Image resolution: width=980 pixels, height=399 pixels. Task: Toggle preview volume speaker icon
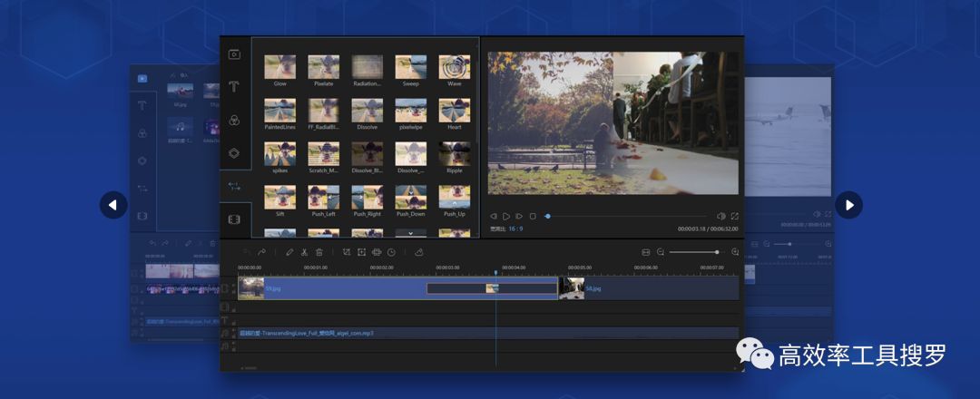[x=720, y=216]
